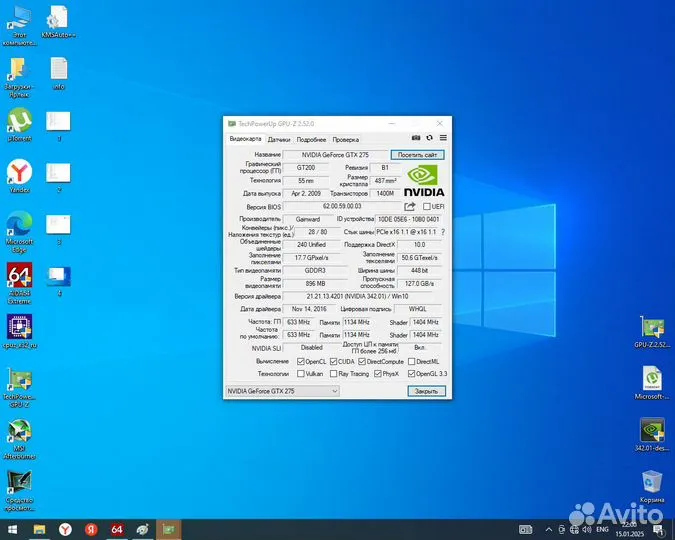Click the BIOS version field 62.00.59.00.03
675x540 pixels.
342,207
